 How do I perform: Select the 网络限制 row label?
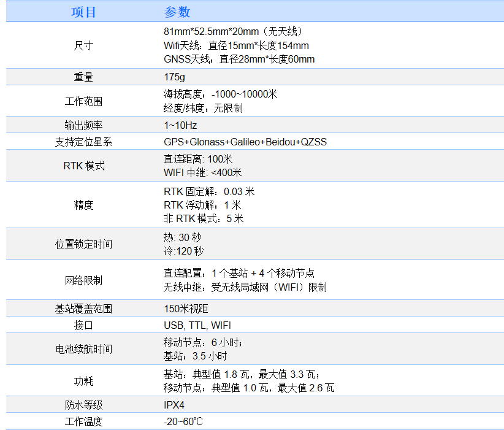(x=83, y=280)
